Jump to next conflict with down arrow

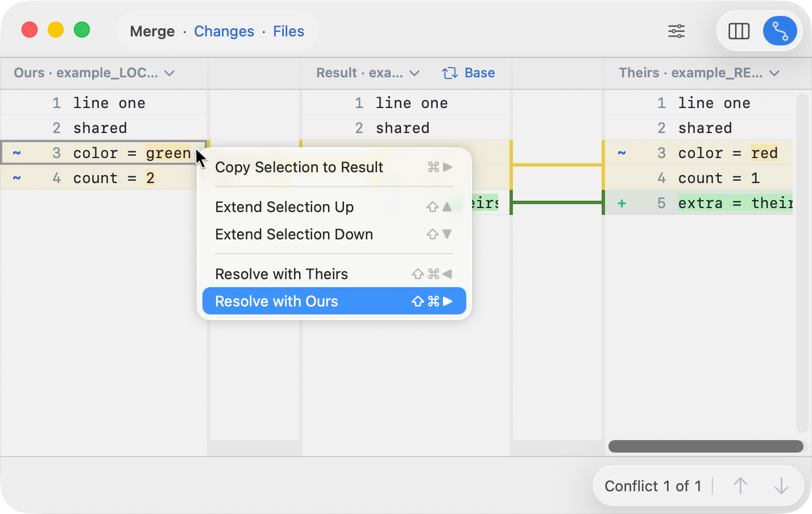click(781, 486)
